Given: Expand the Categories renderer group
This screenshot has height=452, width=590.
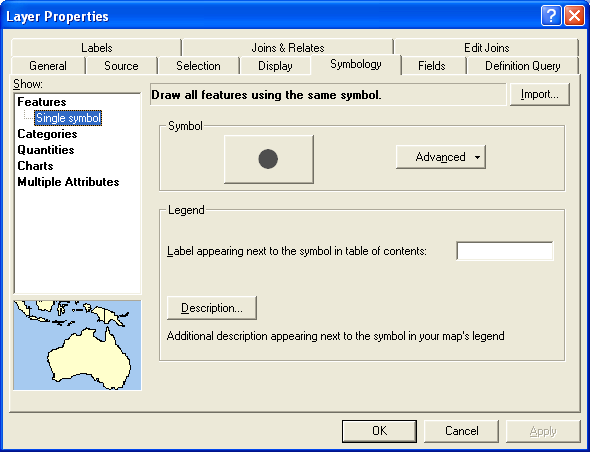Looking at the screenshot, I should (x=47, y=134).
